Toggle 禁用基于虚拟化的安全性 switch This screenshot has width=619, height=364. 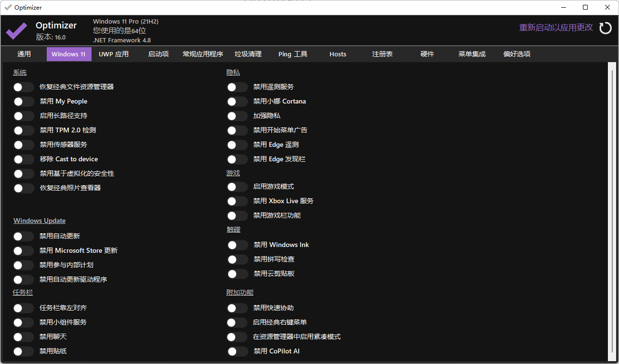point(24,174)
